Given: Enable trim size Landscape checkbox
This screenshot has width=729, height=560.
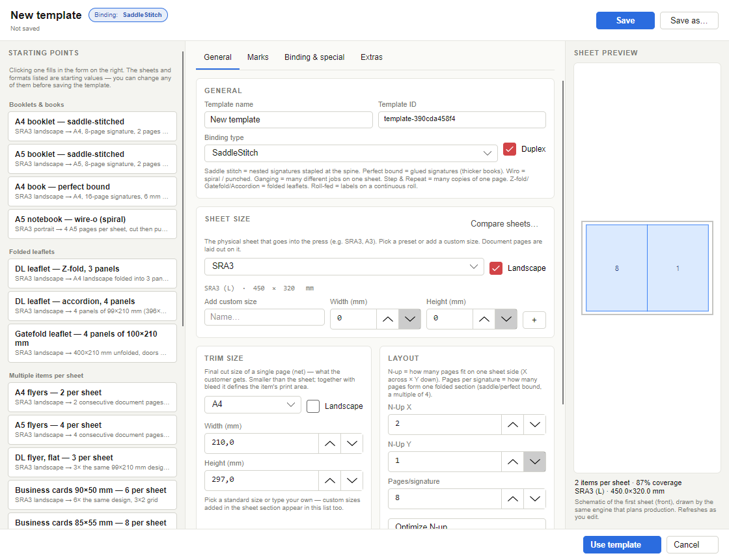Looking at the screenshot, I should click(x=313, y=406).
